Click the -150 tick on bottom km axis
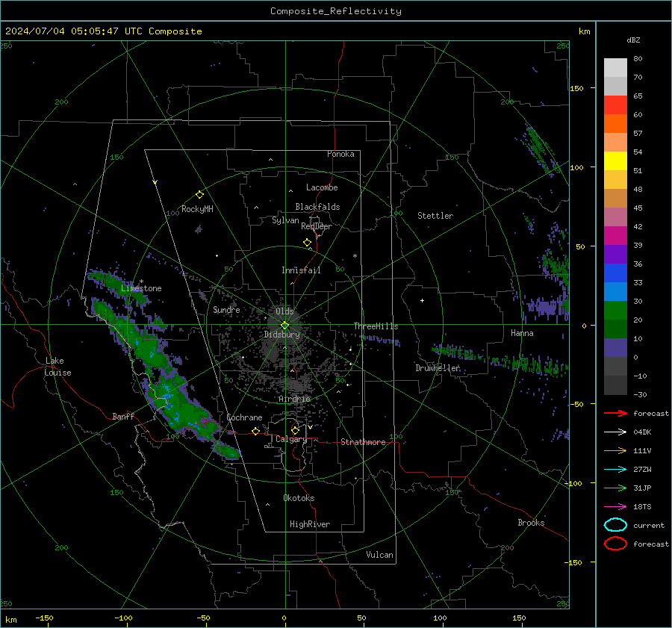 point(44,618)
